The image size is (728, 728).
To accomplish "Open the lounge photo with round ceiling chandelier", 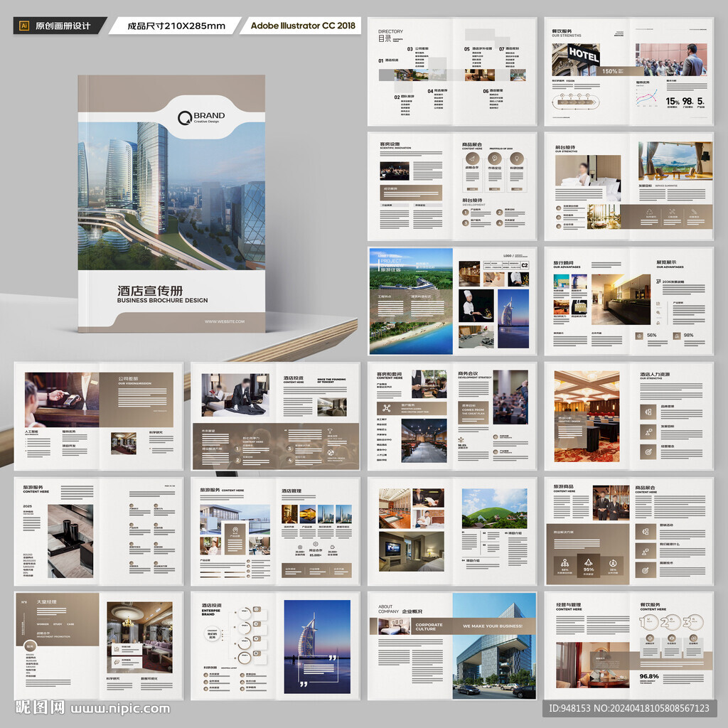I will pyautogui.click(x=139, y=637).
